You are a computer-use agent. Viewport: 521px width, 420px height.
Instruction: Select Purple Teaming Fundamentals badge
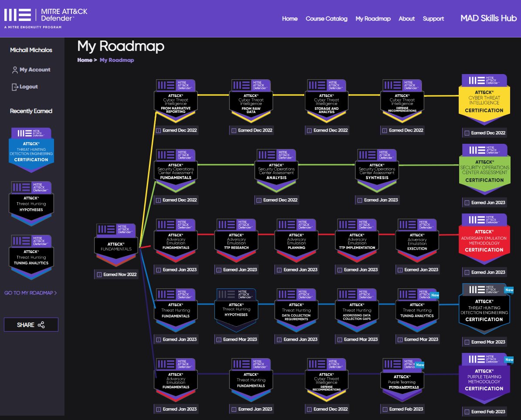(x=402, y=380)
